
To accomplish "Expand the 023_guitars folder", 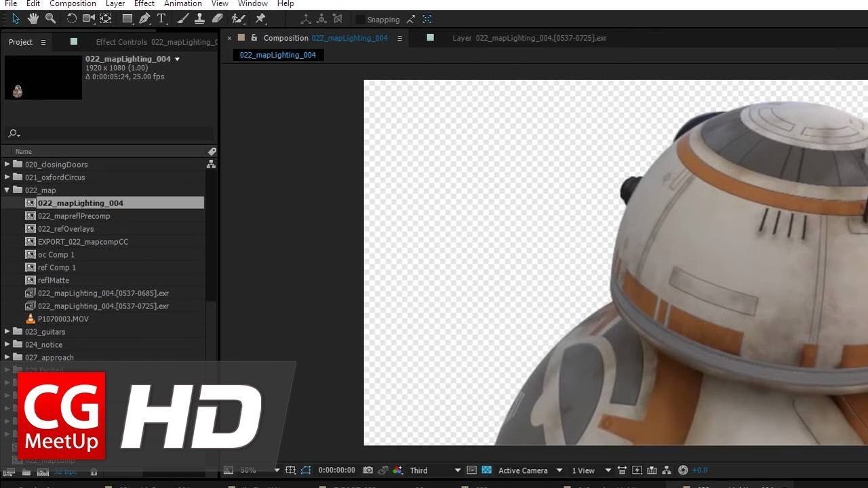I will click(7, 331).
